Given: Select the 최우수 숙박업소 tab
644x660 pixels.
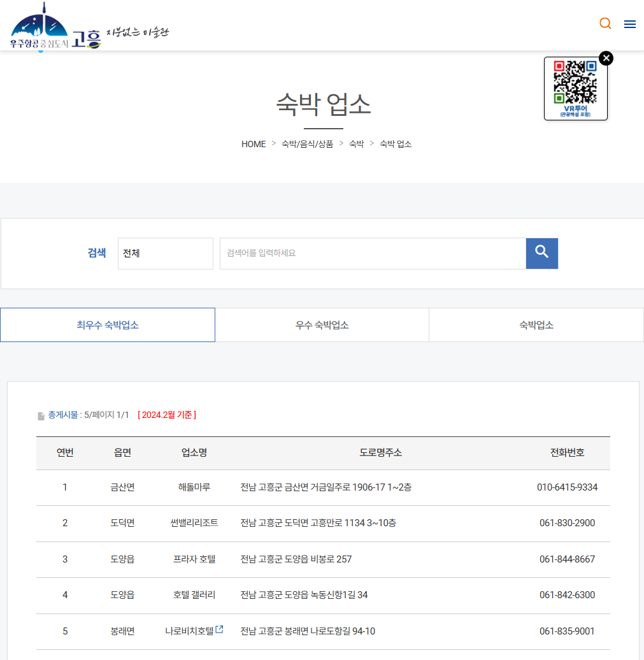Looking at the screenshot, I should tap(108, 325).
